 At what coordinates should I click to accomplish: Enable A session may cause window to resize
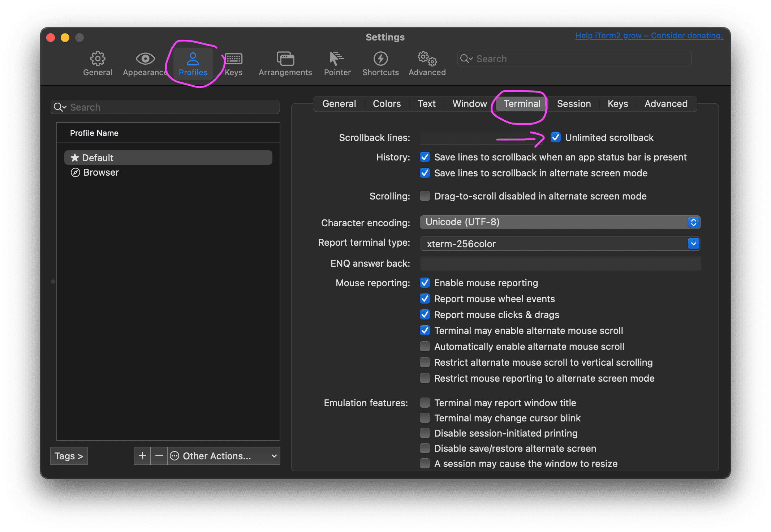tap(425, 463)
